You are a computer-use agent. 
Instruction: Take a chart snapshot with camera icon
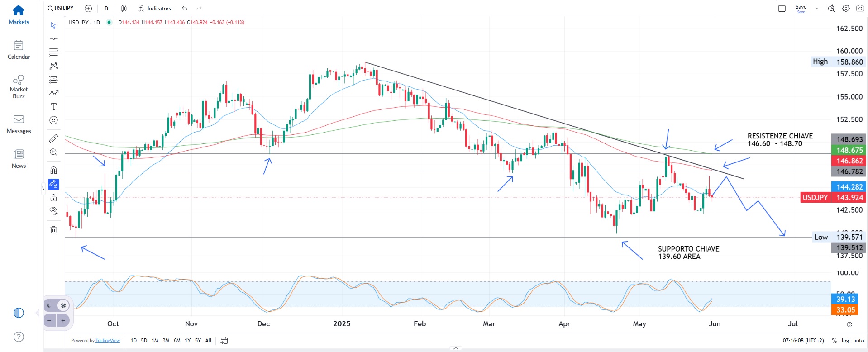coord(860,8)
